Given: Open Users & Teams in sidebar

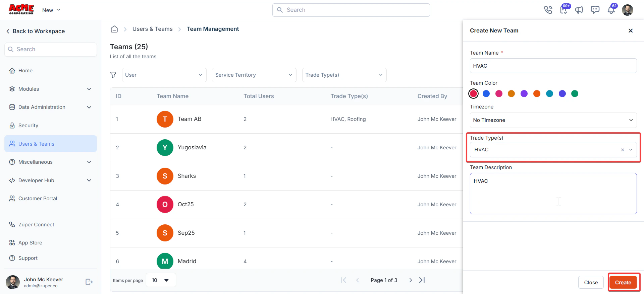Looking at the screenshot, I should point(51,144).
